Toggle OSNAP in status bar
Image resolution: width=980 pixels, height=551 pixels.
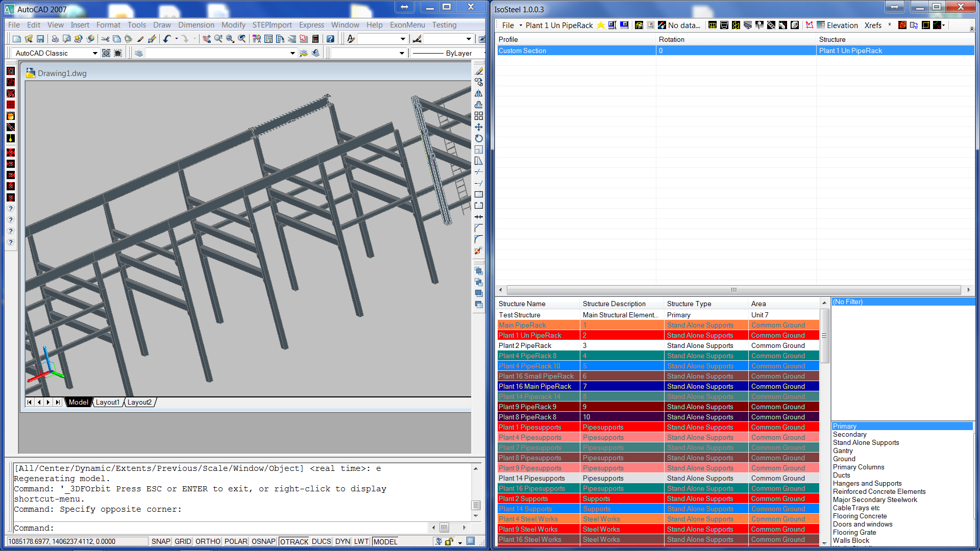click(x=263, y=541)
